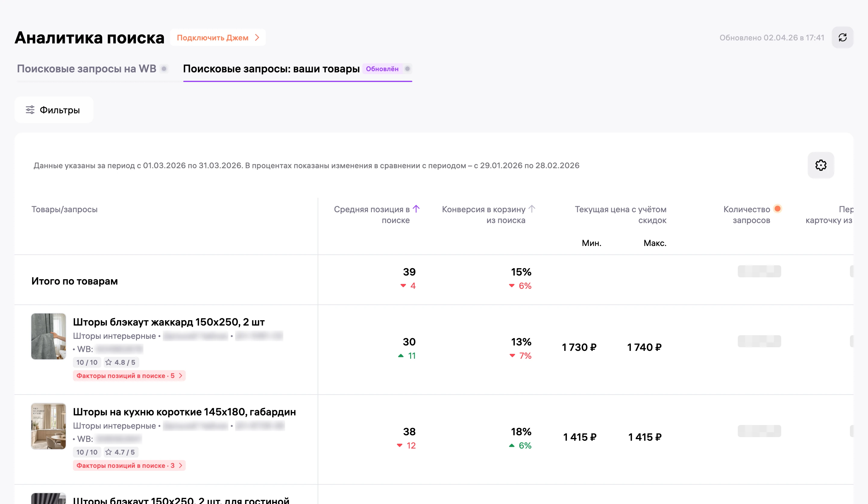The image size is (868, 504).
Task: Click 10 / 10 badge for Шторы на кухню
Action: coord(87,452)
